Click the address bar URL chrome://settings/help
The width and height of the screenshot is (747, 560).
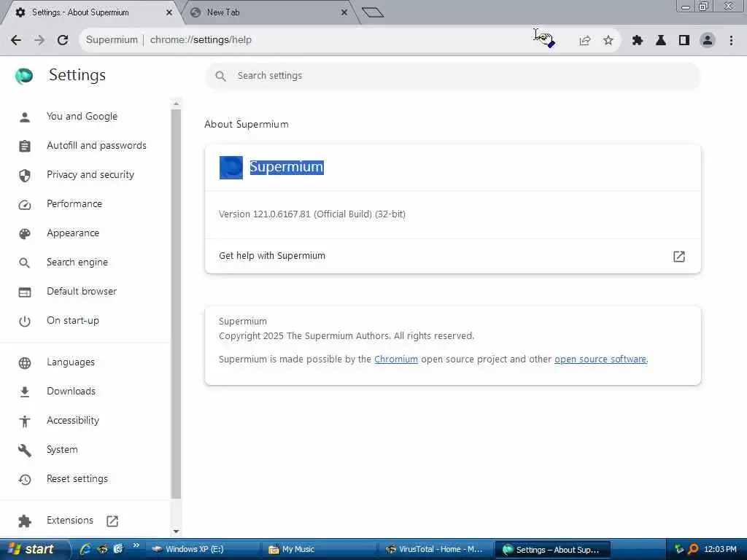click(x=201, y=40)
